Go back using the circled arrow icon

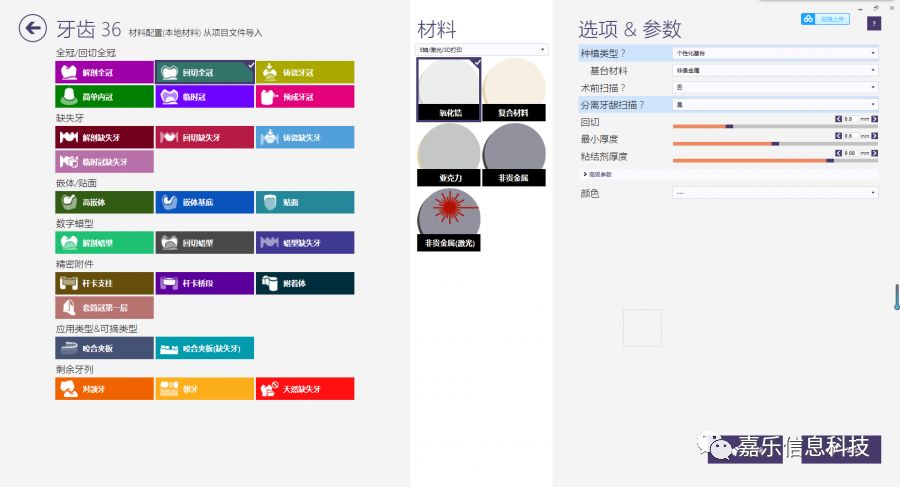pos(33,28)
